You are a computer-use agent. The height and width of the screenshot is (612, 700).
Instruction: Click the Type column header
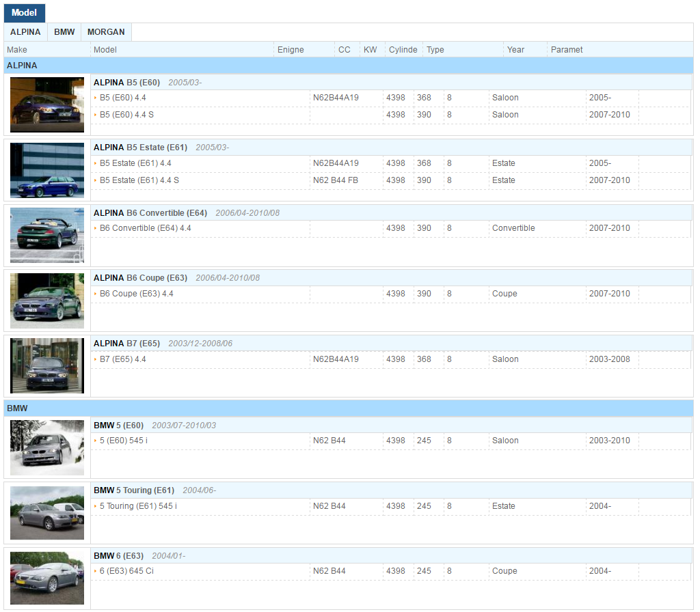435,49
